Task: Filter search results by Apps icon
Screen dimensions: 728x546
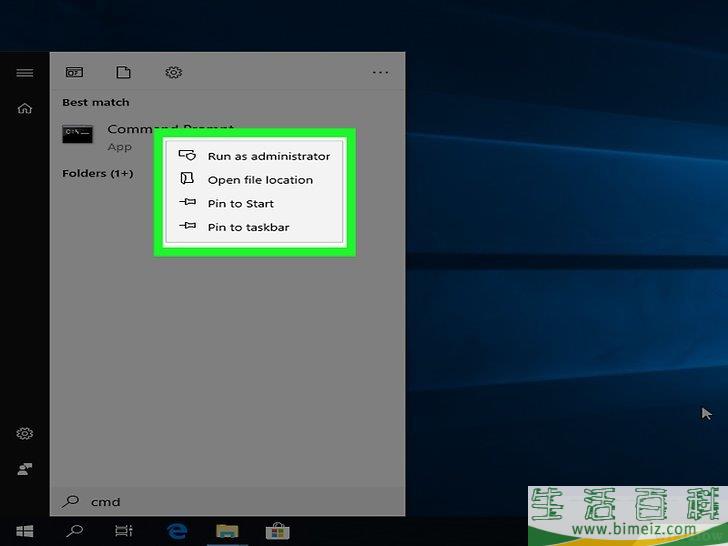Action: 74,73
